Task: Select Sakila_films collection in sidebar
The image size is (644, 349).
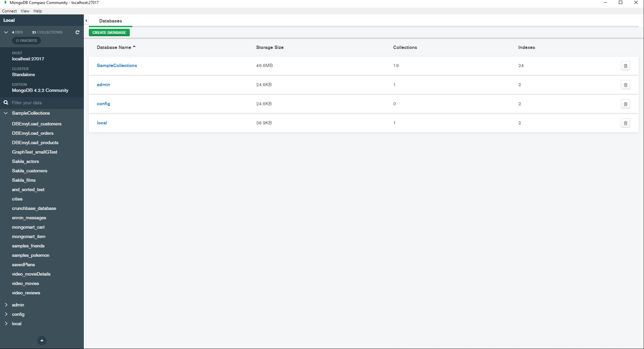Action: [24, 180]
